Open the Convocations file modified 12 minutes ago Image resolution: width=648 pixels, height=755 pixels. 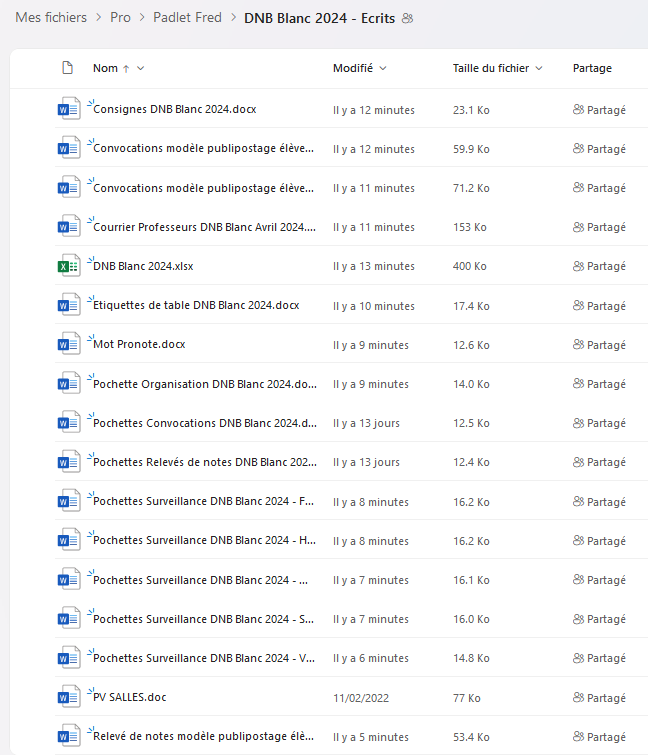pos(204,148)
